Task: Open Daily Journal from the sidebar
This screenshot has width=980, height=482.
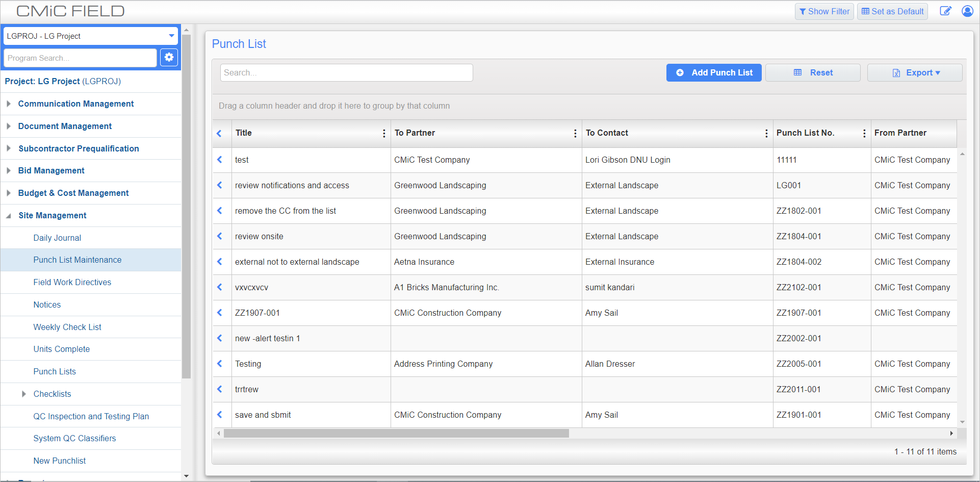Action: click(57, 238)
